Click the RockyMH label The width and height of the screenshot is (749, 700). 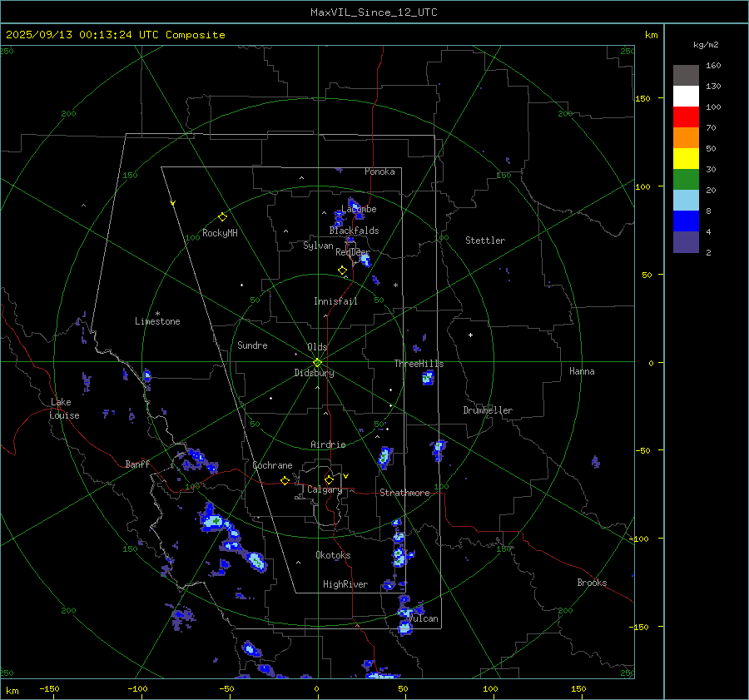(x=220, y=233)
